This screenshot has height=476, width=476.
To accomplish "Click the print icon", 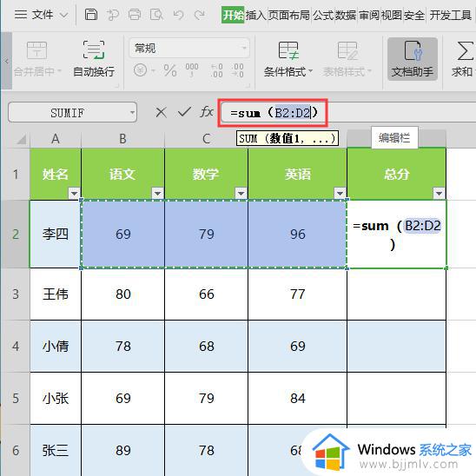I will 135,15.
